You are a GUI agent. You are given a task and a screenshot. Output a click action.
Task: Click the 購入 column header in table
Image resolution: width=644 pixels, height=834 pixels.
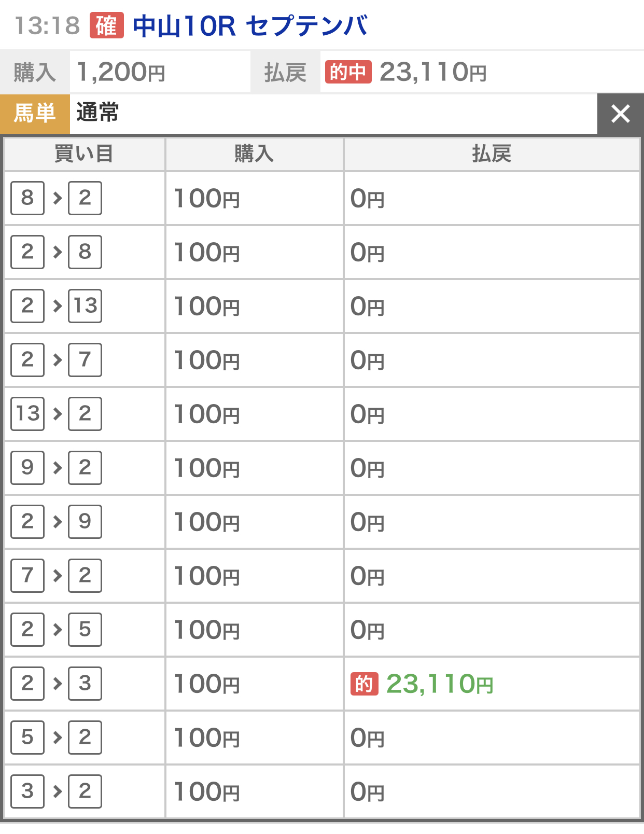254,154
